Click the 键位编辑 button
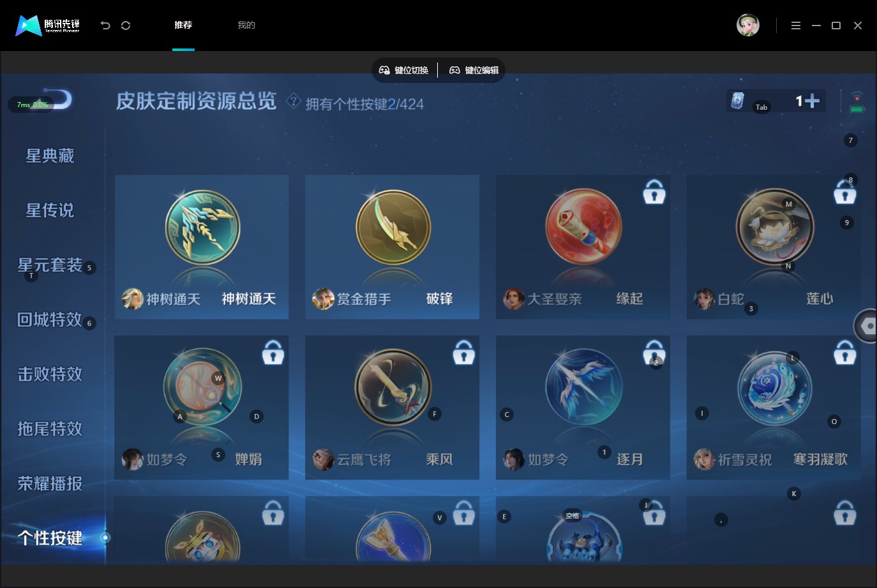The image size is (877, 588). point(474,70)
